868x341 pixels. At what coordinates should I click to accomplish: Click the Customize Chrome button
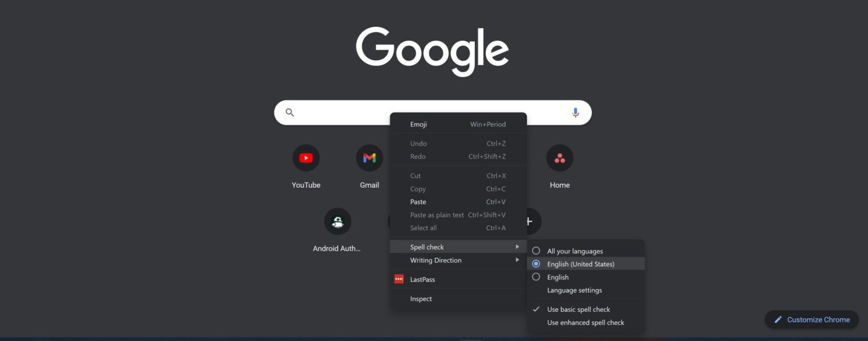pos(811,319)
